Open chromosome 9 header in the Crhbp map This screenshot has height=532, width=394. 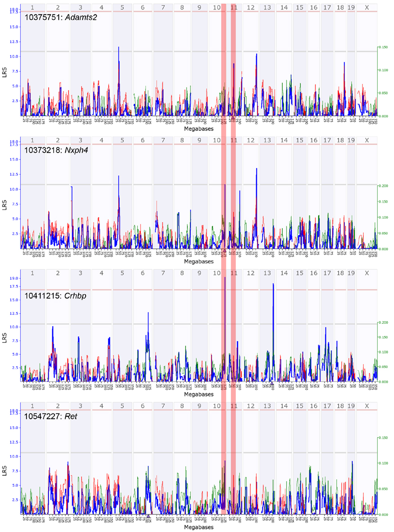(199, 273)
